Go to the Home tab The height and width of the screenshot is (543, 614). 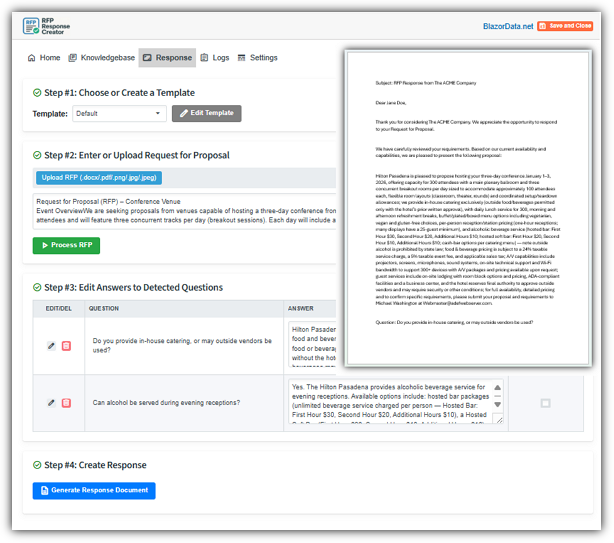[x=43, y=58]
